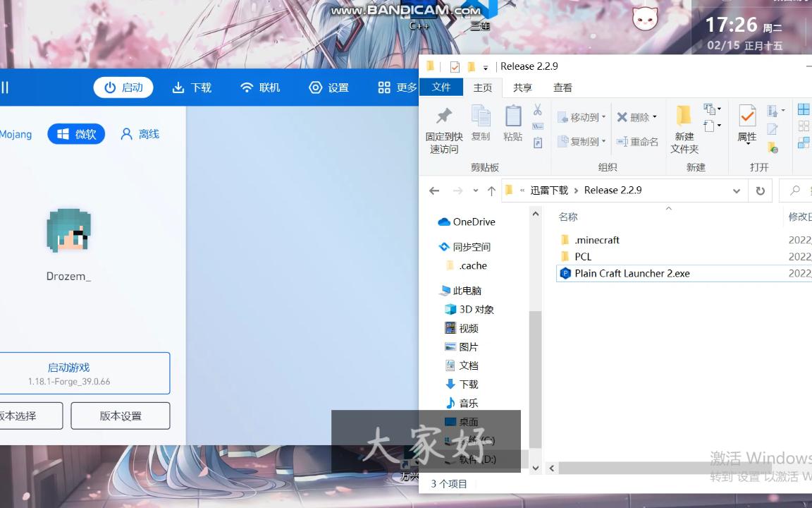
Task: Click the history icon in the 打开 group
Action: pos(773,147)
